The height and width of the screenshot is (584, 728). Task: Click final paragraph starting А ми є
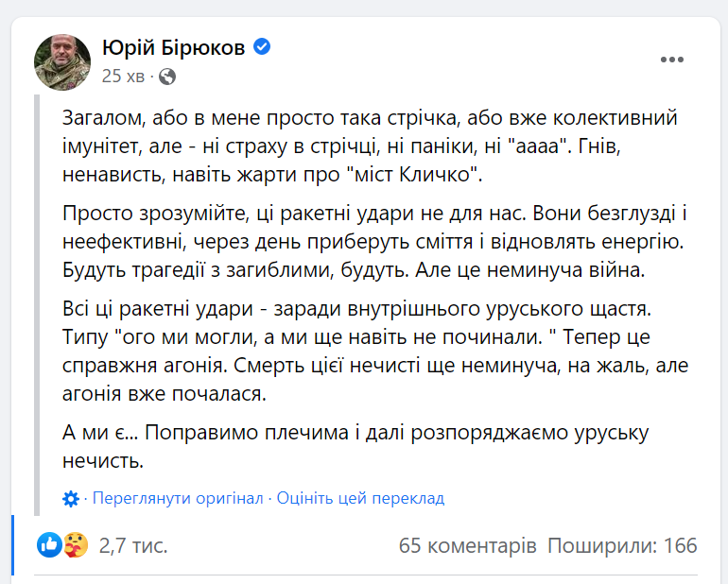[x=355, y=447]
